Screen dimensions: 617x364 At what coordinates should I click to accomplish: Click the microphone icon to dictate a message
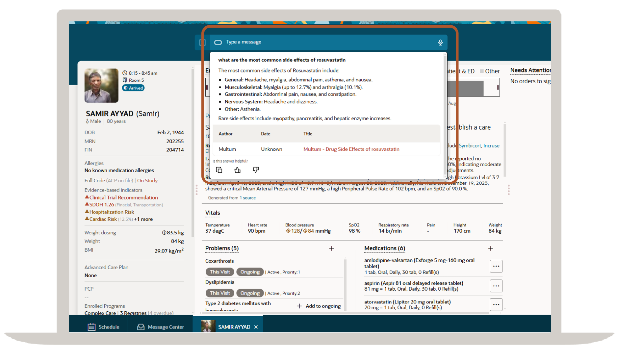[440, 42]
